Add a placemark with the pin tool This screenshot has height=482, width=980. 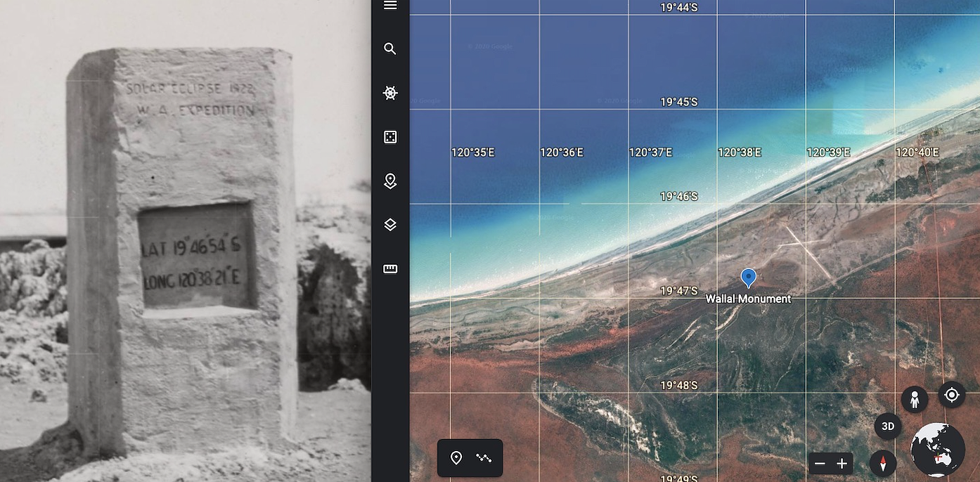pos(456,458)
